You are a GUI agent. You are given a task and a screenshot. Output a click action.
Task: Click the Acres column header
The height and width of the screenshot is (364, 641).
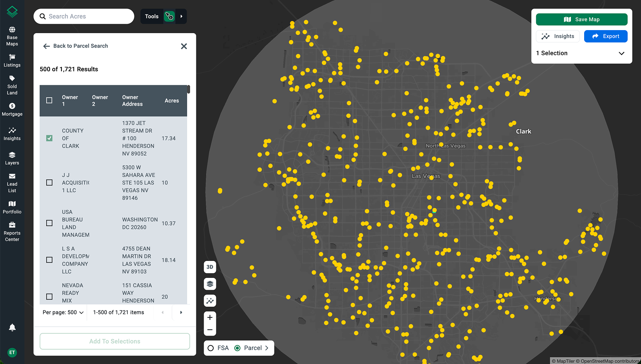(x=172, y=101)
